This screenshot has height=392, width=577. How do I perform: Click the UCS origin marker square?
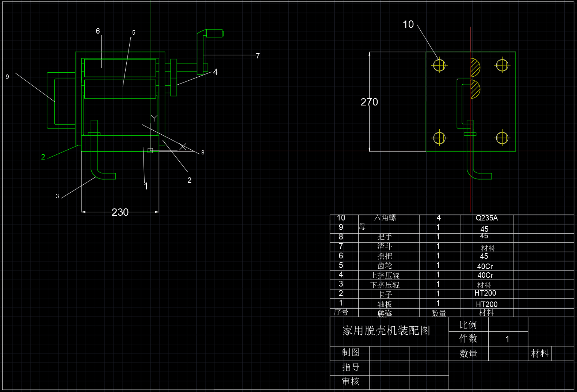[x=150, y=150]
